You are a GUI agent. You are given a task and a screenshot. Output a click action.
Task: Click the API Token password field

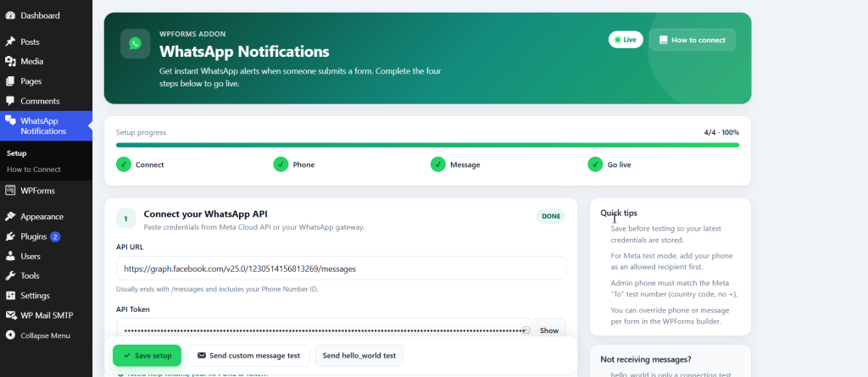tap(324, 330)
